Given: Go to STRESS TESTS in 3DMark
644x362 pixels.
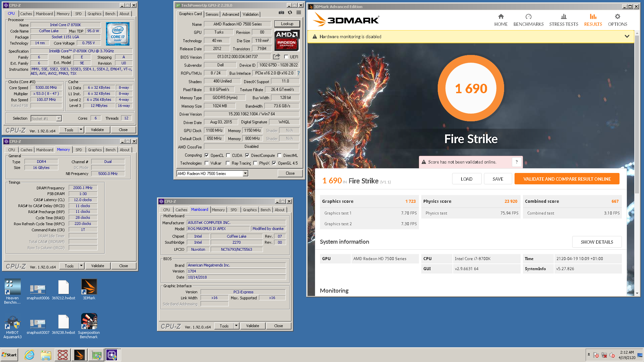Looking at the screenshot, I should coord(563,20).
